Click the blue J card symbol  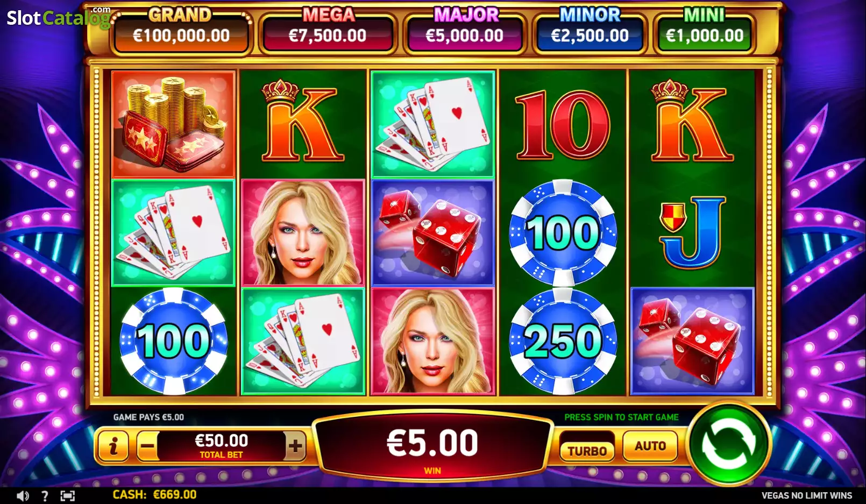pos(693,232)
